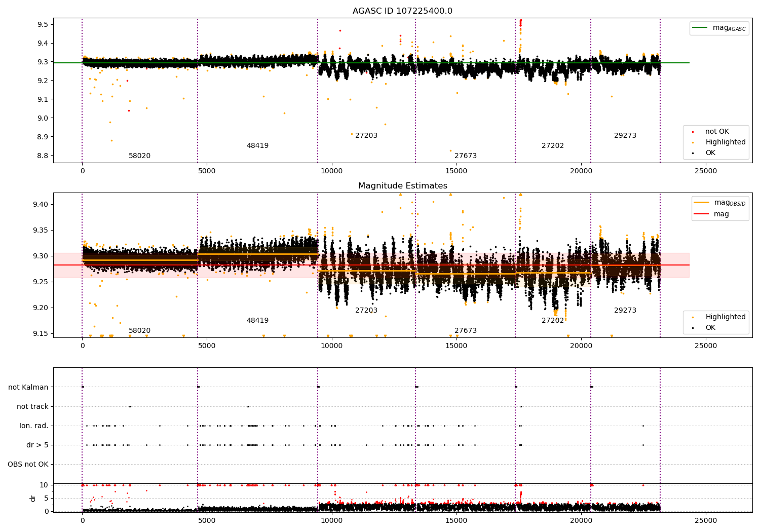Click the 9.30 tick on Magnitude Estimates axis

tap(41, 256)
